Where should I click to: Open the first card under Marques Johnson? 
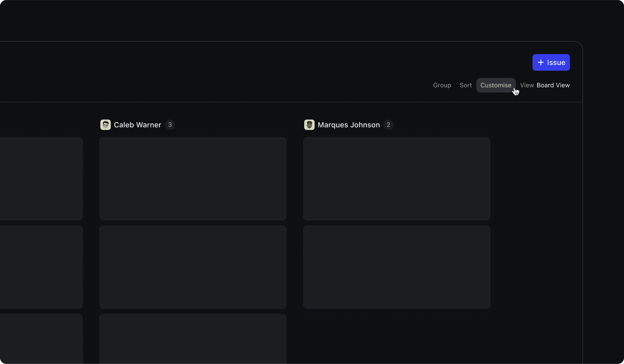point(396,179)
